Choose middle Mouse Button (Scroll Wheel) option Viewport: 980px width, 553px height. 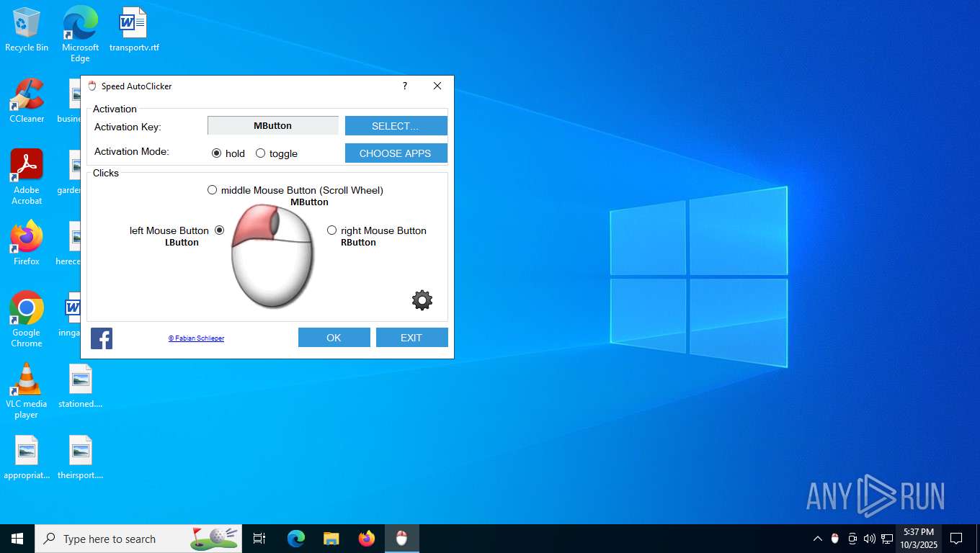[295, 190]
